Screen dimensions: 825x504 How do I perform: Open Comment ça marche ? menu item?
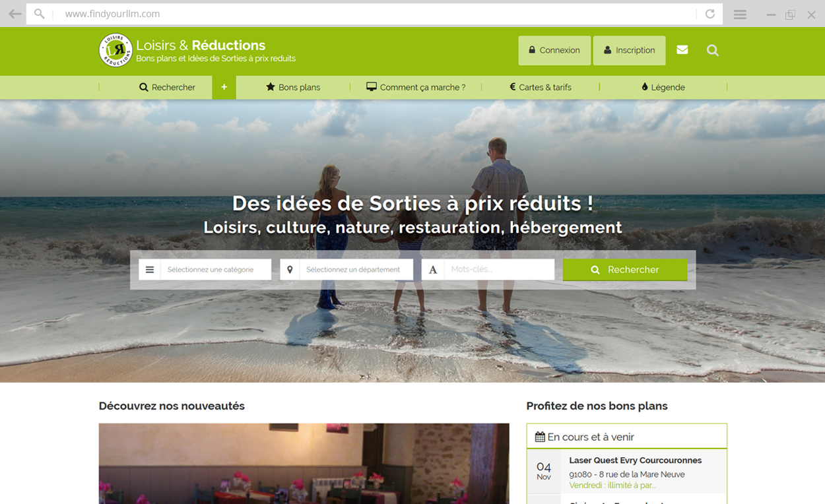point(416,87)
